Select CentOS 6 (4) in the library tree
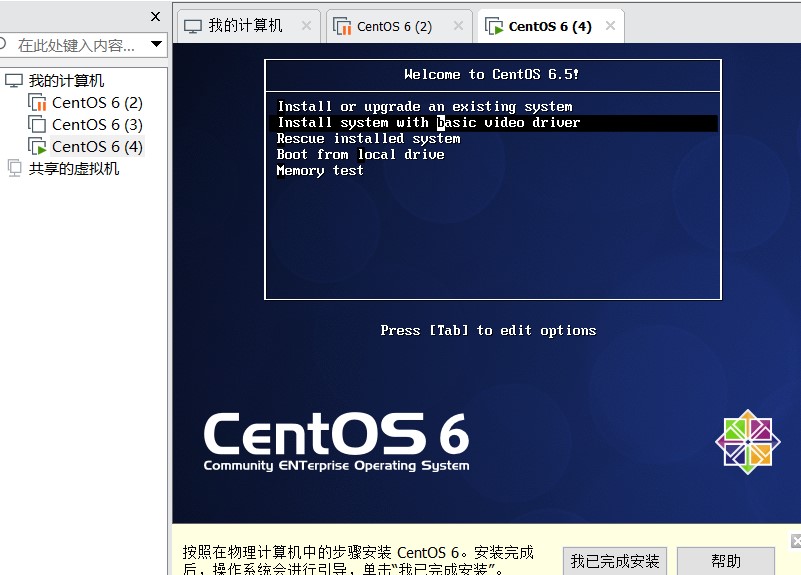 pos(97,147)
